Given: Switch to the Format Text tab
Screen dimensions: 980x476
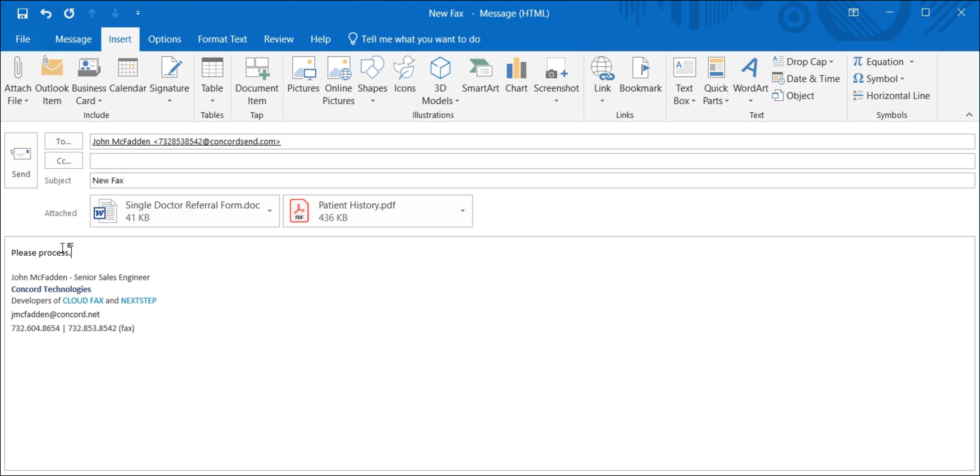Looking at the screenshot, I should point(222,39).
